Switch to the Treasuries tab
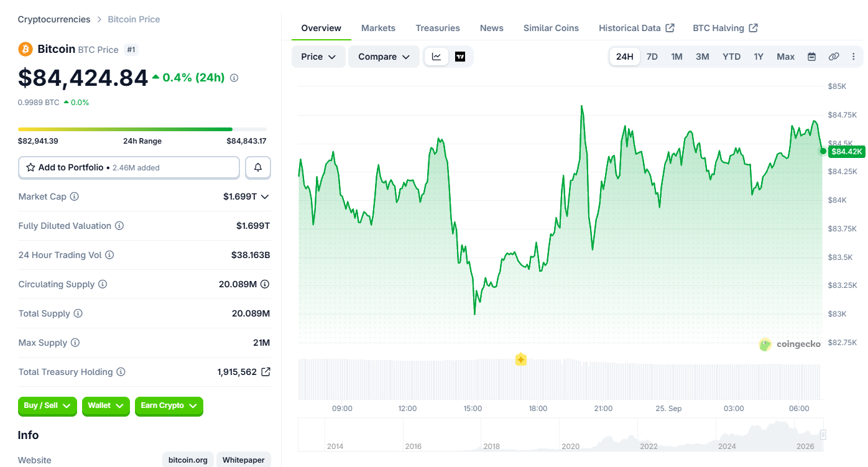868x467 pixels. coord(438,28)
